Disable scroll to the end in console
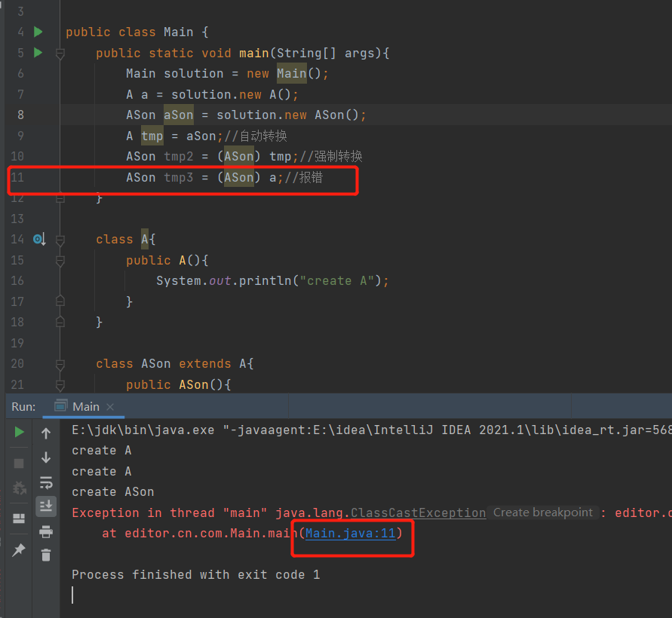This screenshot has width=672, height=618. pos(46,506)
